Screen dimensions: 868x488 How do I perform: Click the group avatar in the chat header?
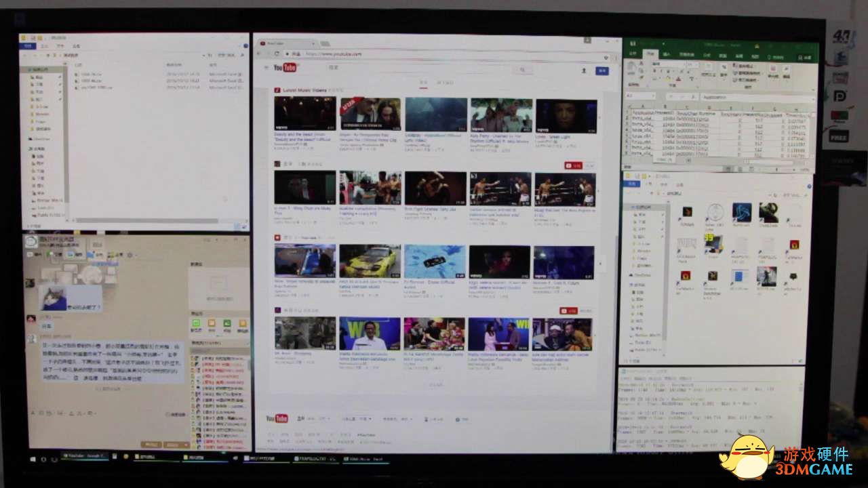pyautogui.click(x=31, y=241)
